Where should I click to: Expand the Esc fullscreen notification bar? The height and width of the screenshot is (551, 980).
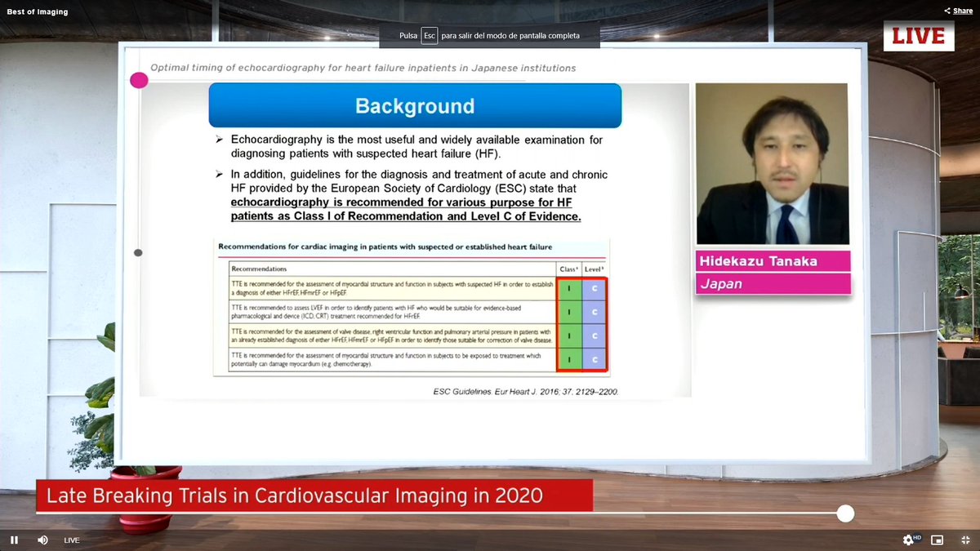point(490,36)
